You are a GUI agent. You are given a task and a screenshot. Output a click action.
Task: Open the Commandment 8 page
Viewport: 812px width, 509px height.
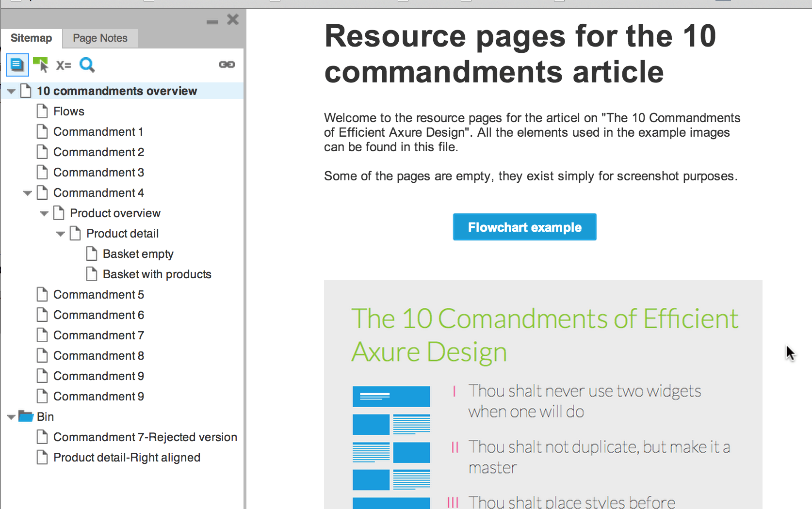[x=98, y=356]
